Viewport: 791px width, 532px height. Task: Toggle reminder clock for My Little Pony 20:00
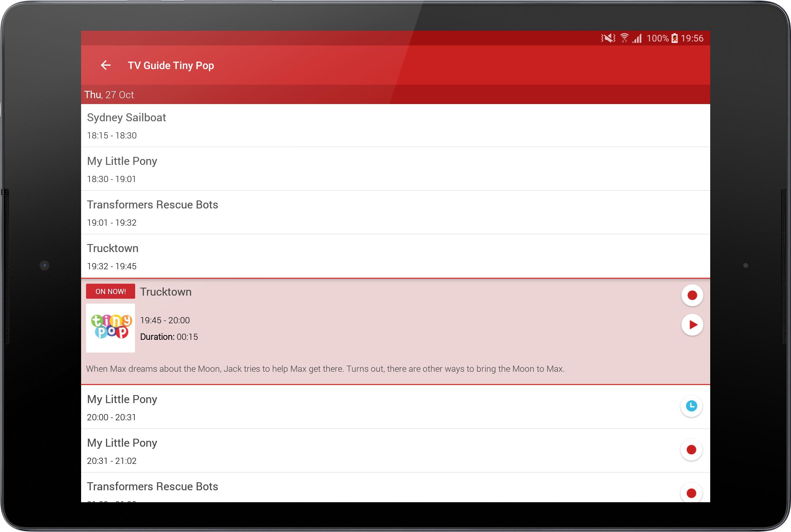click(x=691, y=406)
